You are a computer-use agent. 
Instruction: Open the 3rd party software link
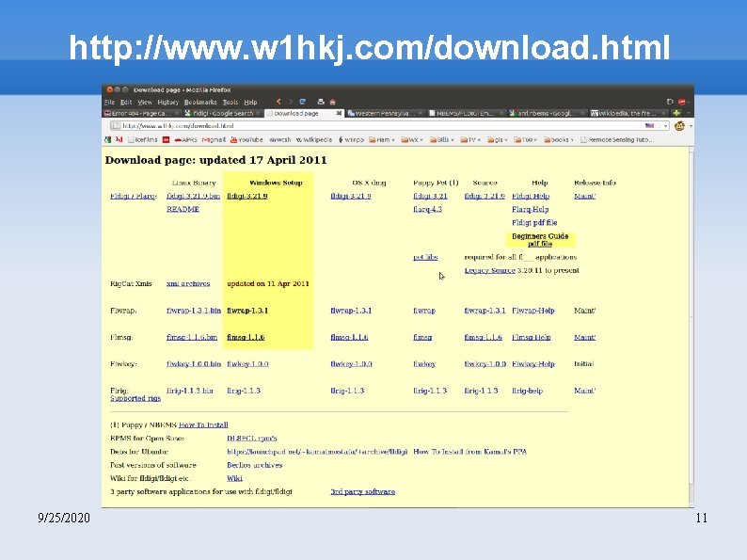[363, 491]
